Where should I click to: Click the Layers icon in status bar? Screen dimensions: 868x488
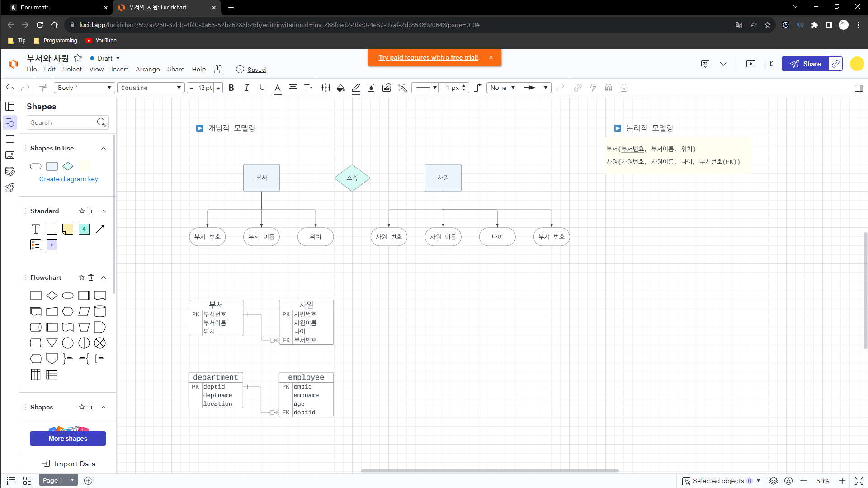[x=774, y=481]
